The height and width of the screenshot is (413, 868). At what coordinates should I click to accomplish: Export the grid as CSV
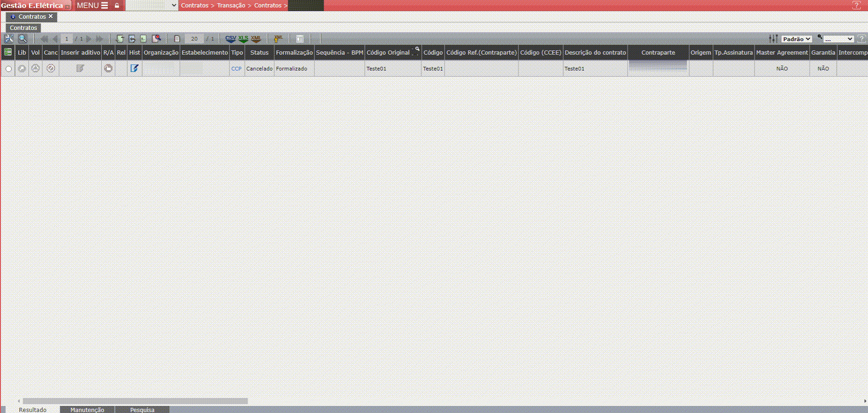pyautogui.click(x=231, y=39)
